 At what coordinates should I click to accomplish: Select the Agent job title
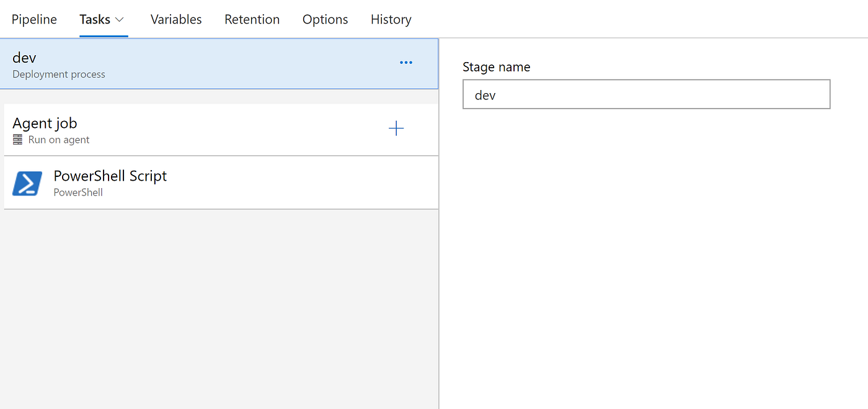click(45, 124)
